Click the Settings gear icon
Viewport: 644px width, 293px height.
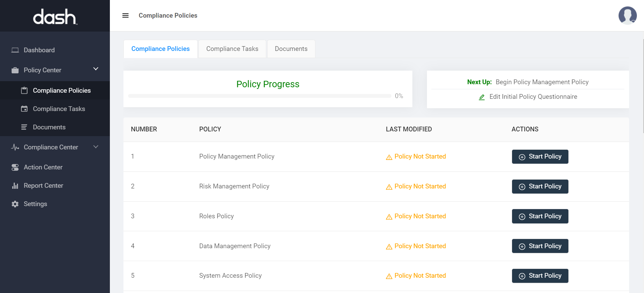coord(15,204)
